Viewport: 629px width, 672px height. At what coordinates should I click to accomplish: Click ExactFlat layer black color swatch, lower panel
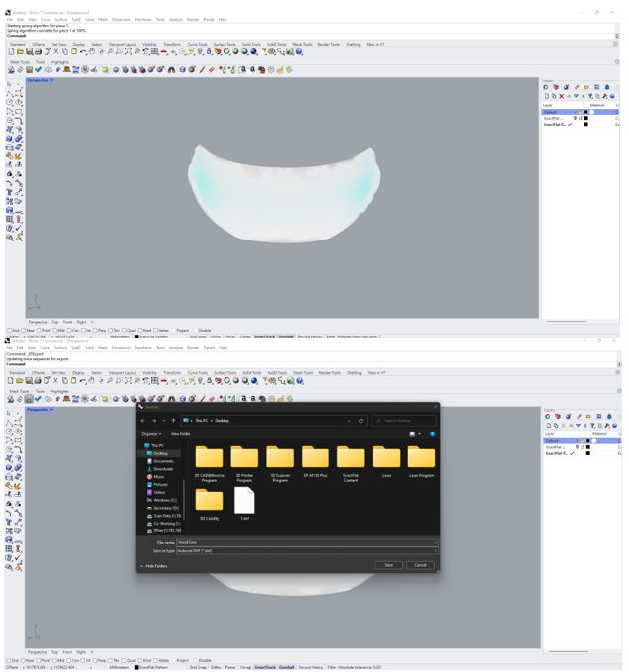[587, 447]
